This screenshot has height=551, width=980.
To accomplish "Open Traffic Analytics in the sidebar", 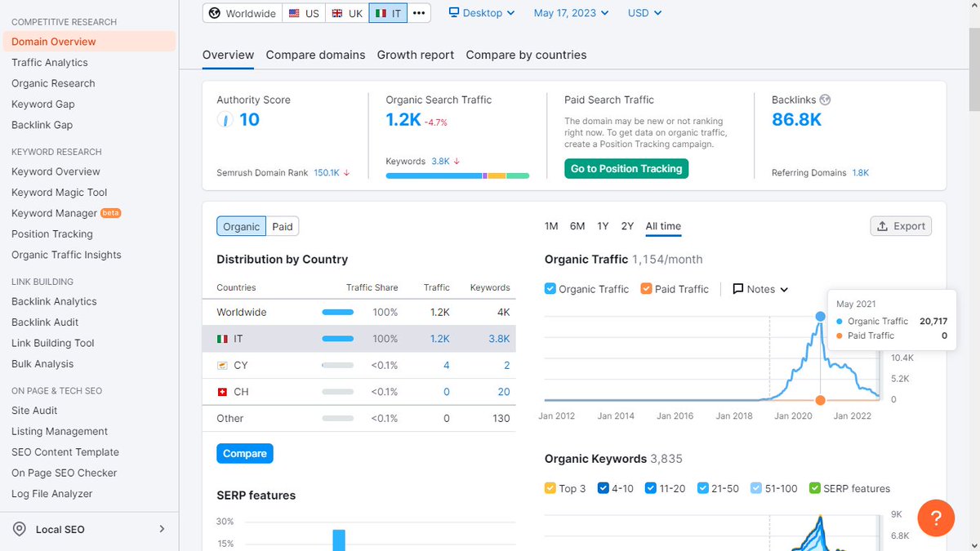I will tap(50, 62).
